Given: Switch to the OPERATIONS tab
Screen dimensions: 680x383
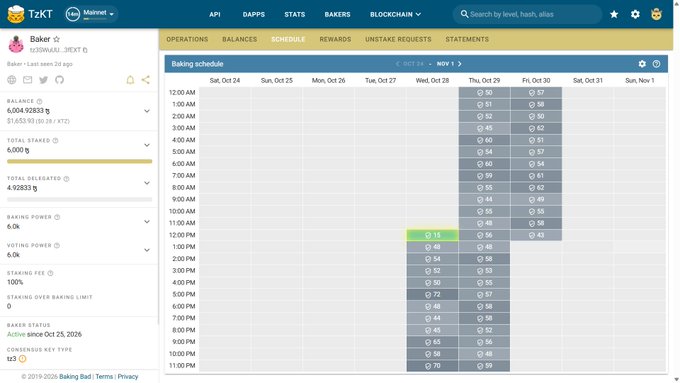Looking at the screenshot, I should point(187,39).
